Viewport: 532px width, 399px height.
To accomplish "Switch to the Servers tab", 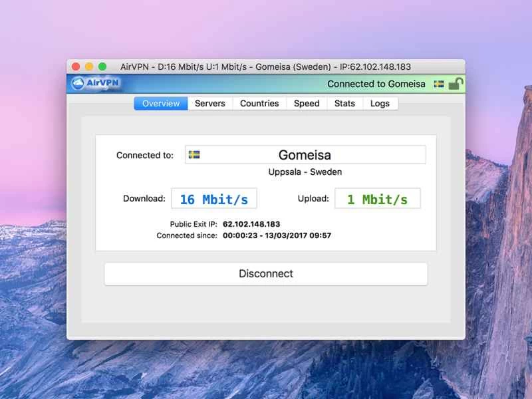I will coord(210,103).
